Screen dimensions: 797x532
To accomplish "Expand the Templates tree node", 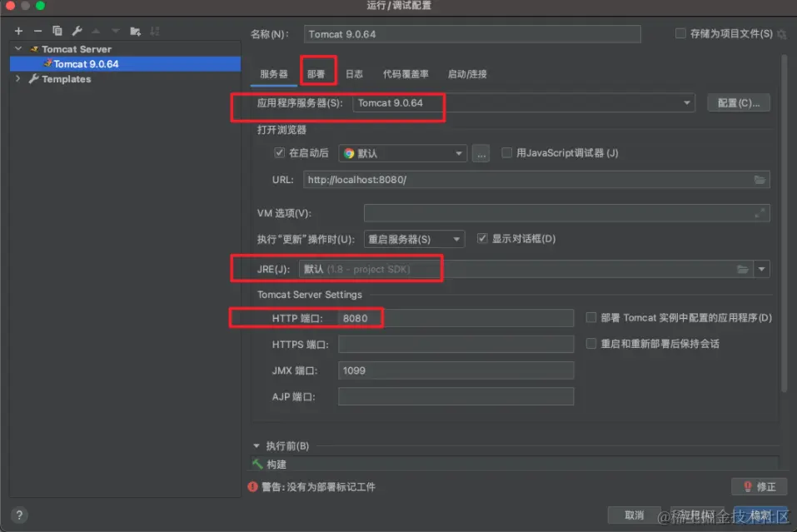I will [x=18, y=79].
